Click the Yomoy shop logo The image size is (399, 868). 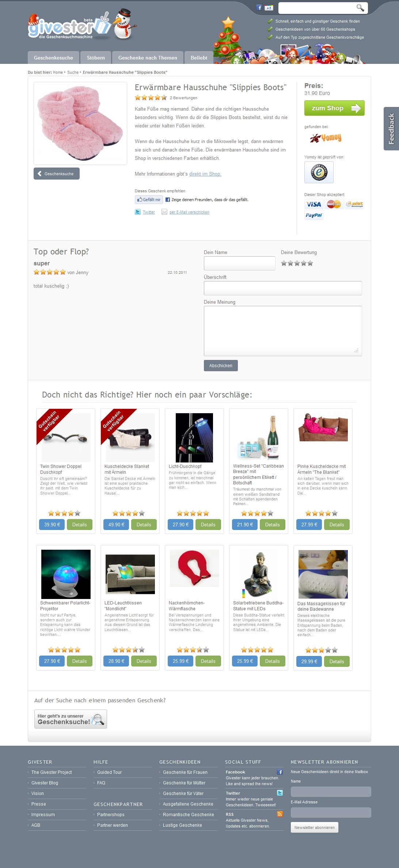tap(326, 138)
